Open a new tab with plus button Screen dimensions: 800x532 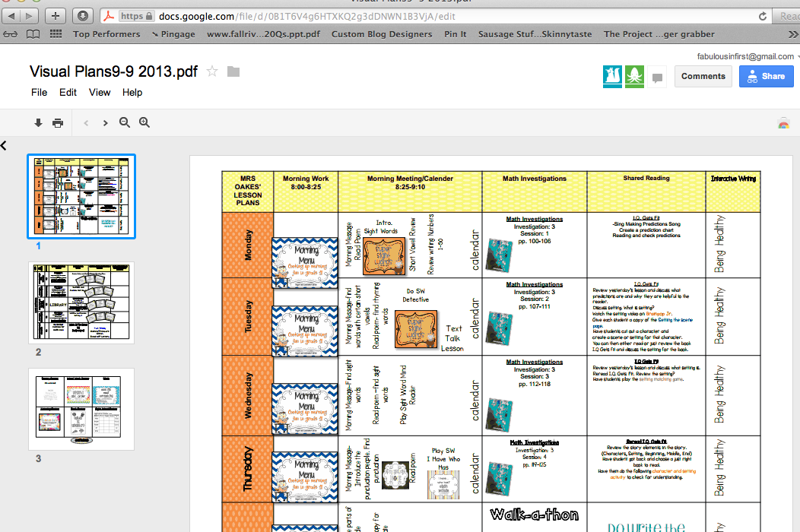(x=56, y=16)
